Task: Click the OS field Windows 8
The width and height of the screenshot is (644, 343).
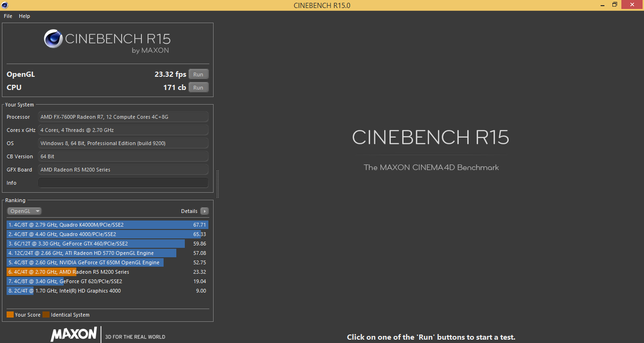Action: [x=123, y=143]
